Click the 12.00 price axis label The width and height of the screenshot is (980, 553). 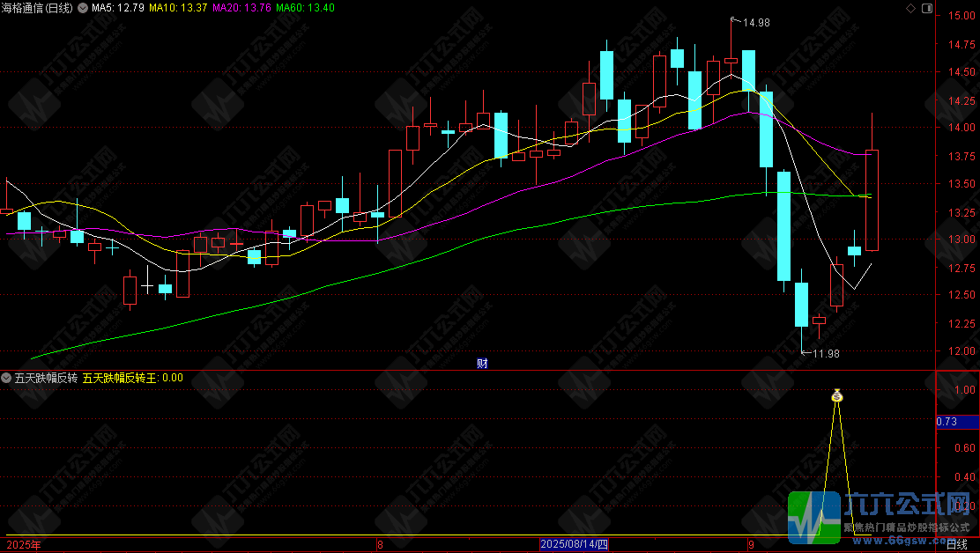[961, 350]
